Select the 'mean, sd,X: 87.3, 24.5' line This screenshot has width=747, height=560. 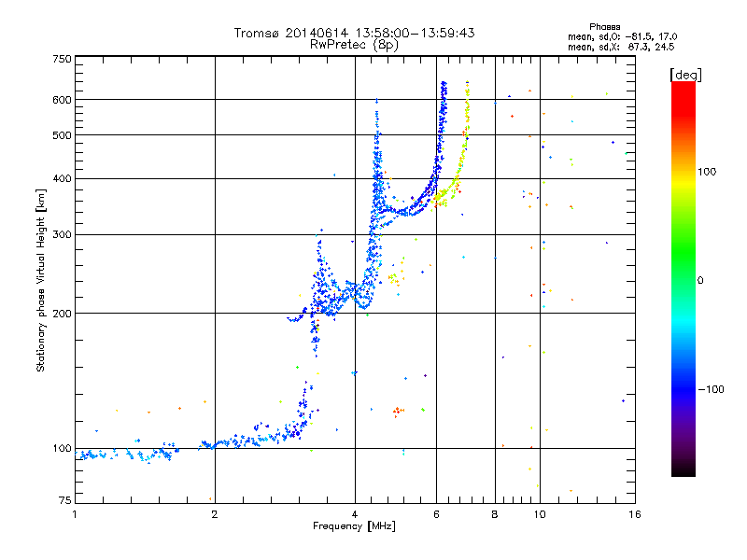[x=621, y=47]
